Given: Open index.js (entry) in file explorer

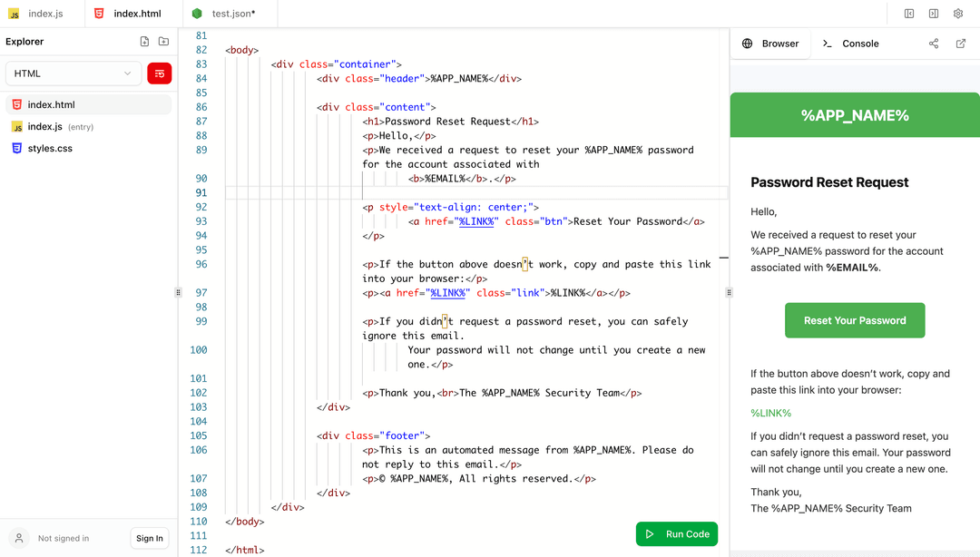Looking at the screenshot, I should click(45, 127).
